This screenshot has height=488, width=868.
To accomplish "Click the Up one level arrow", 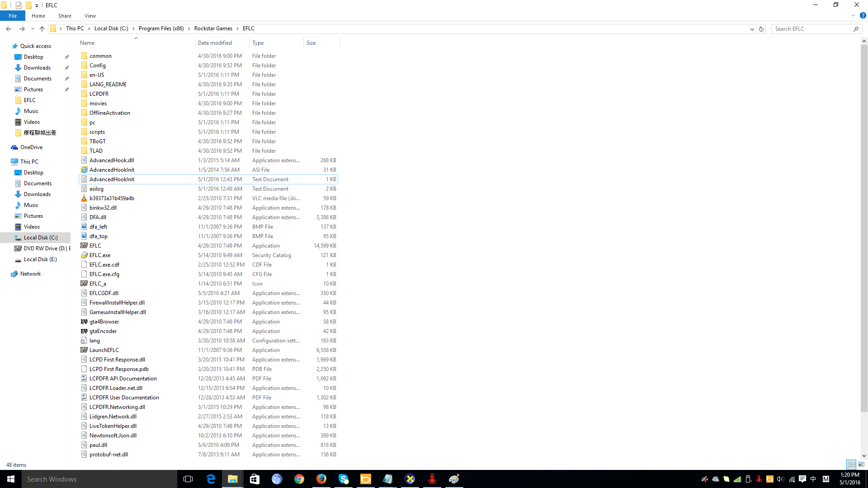I will pyautogui.click(x=42, y=29).
